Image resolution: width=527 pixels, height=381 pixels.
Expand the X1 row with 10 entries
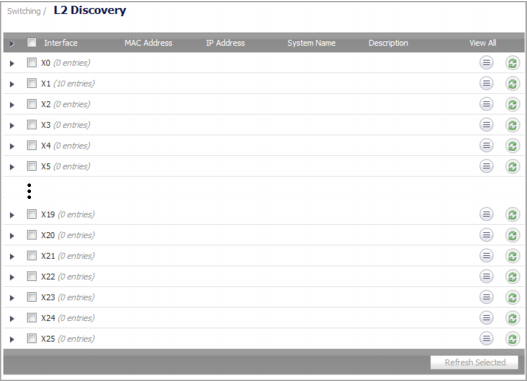(12, 84)
